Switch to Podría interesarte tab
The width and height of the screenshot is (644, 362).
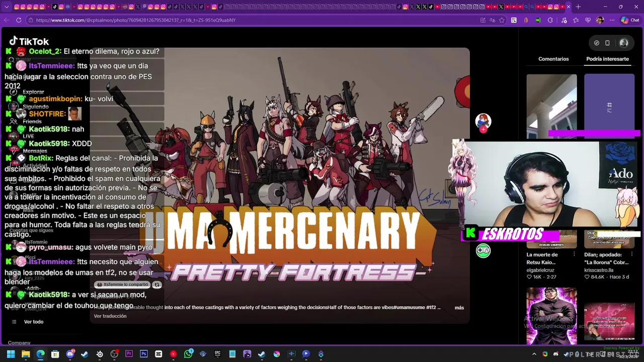point(607,59)
